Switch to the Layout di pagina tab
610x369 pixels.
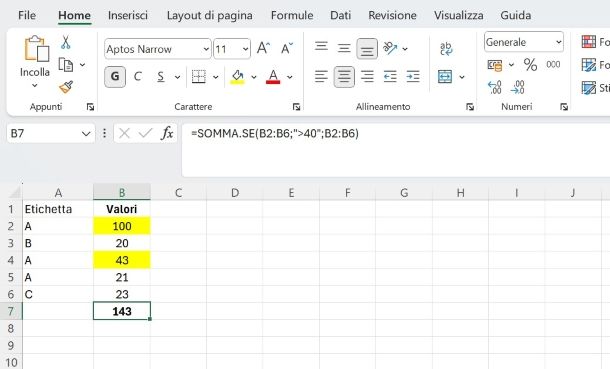click(209, 16)
